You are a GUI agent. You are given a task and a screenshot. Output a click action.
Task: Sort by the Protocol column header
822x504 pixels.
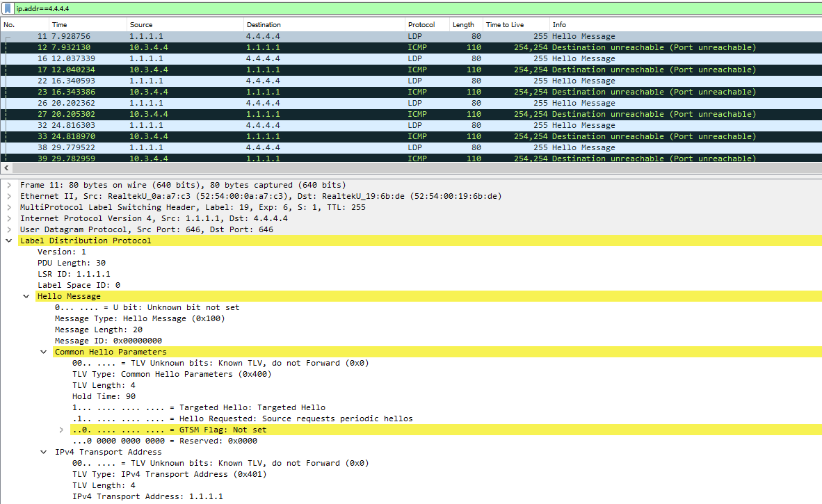pos(421,25)
